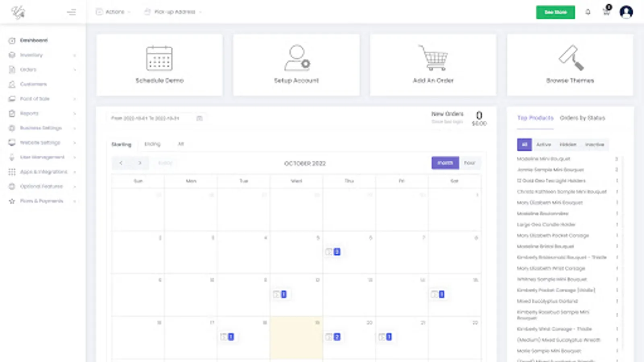
Task: Open Customers in the sidebar
Action: [33, 84]
